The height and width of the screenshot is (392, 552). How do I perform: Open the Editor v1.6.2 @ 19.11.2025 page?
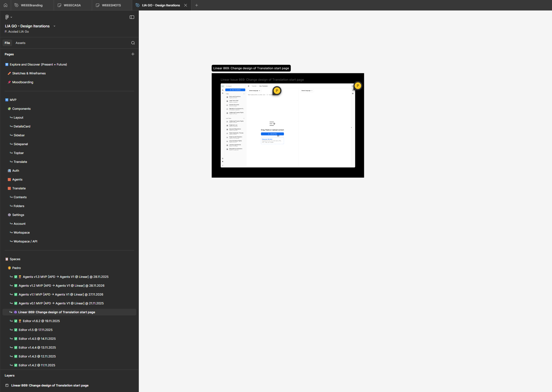pos(41,321)
